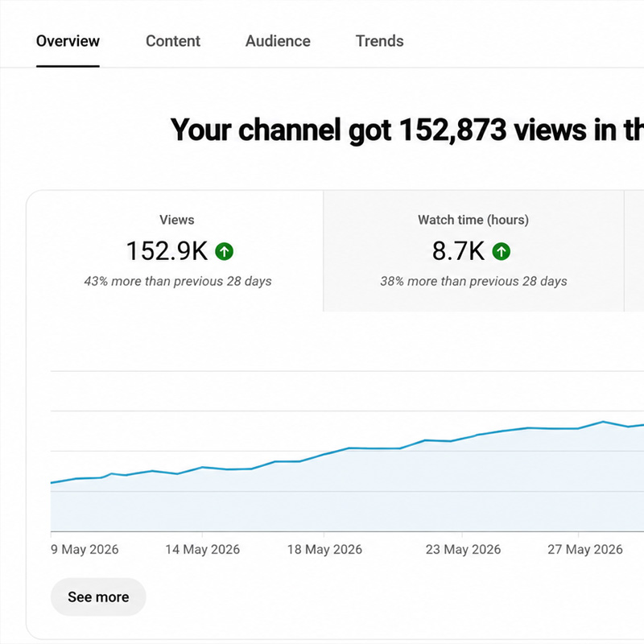644x644 pixels.
Task: Click the 8.7K watch time value
Action: tap(458, 251)
